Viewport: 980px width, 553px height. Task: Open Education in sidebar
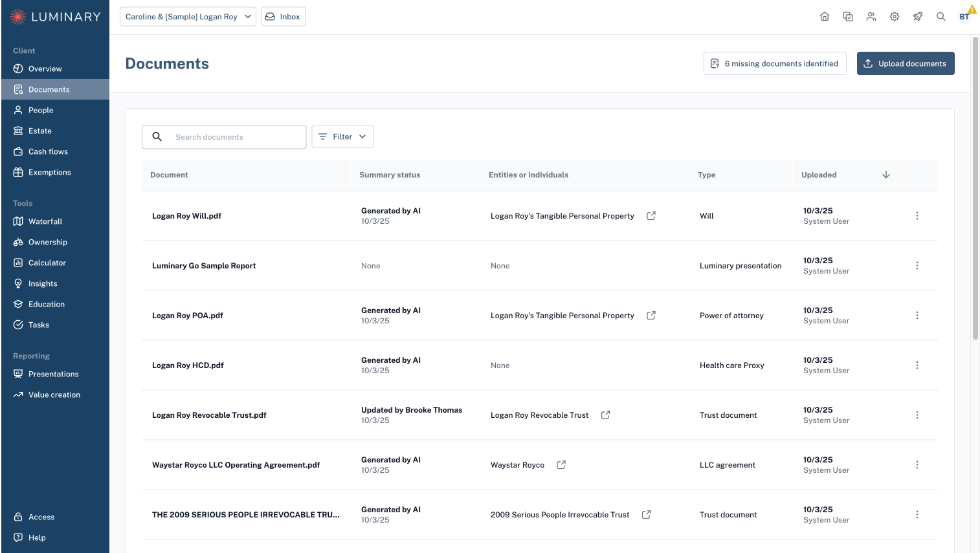click(55, 304)
